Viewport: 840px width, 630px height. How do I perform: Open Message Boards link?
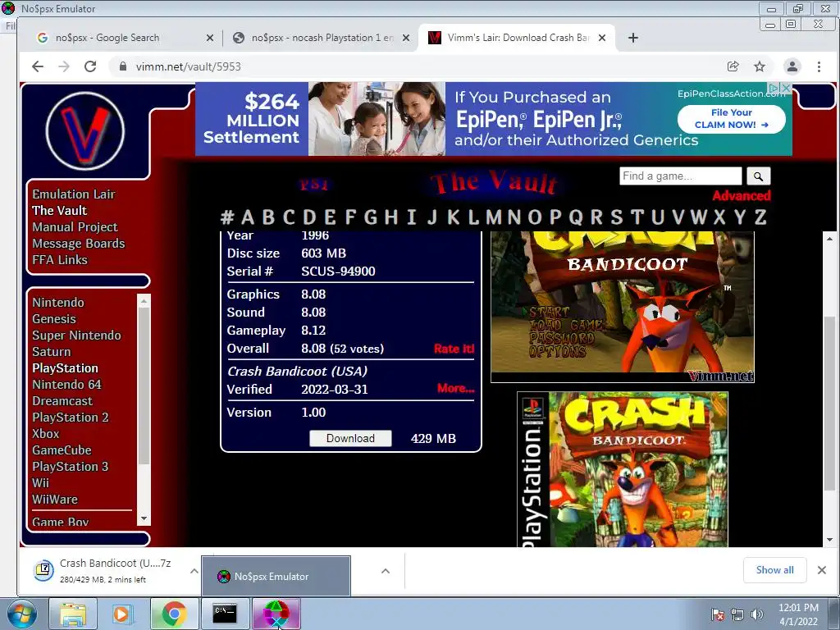(x=78, y=243)
